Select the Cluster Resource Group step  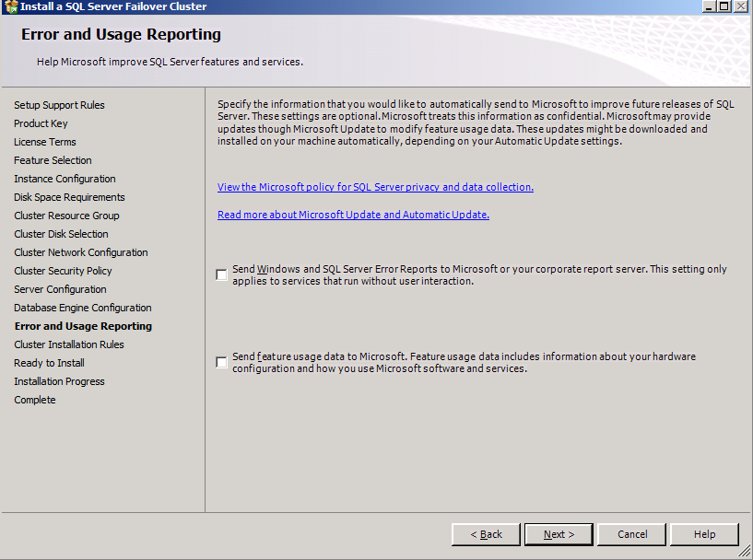pyautogui.click(x=66, y=216)
